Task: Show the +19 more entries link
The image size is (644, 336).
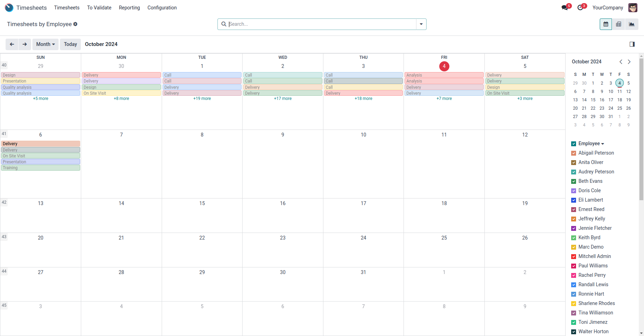Action: pyautogui.click(x=202, y=99)
